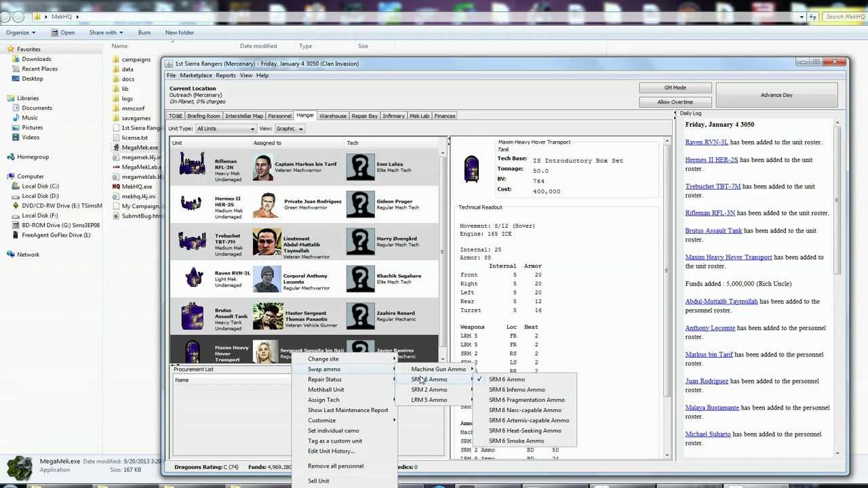Click the MegaMekLab.exe icon in Explorer
The width and height of the screenshot is (868, 488).
[x=116, y=167]
